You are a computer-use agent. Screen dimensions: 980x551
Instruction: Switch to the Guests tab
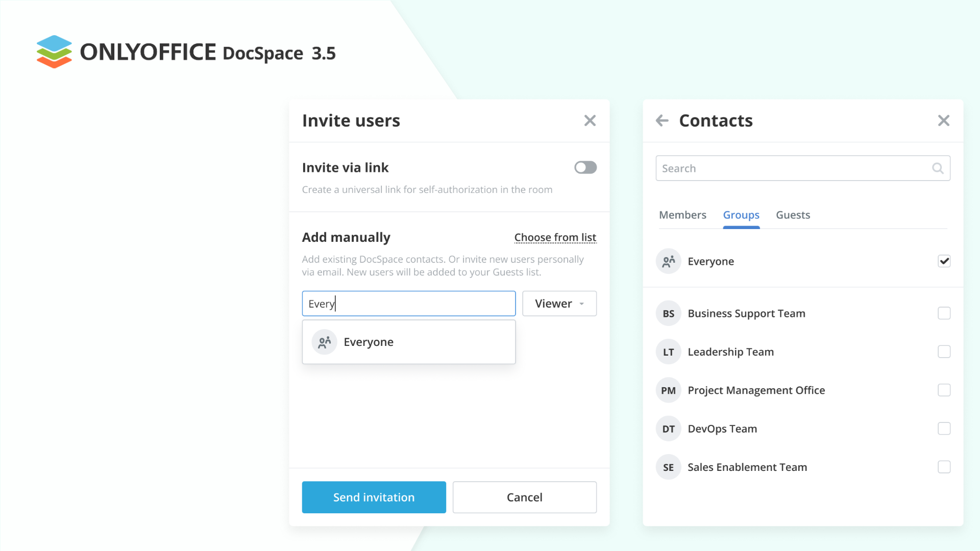point(793,215)
